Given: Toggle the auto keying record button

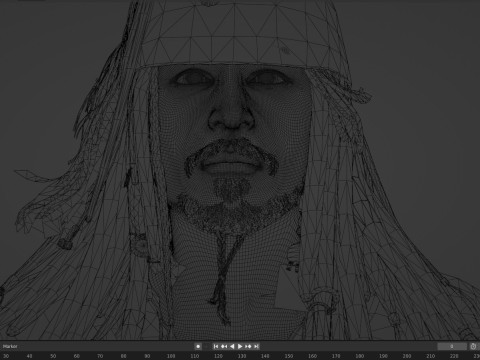Looking at the screenshot, I should 198,346.
